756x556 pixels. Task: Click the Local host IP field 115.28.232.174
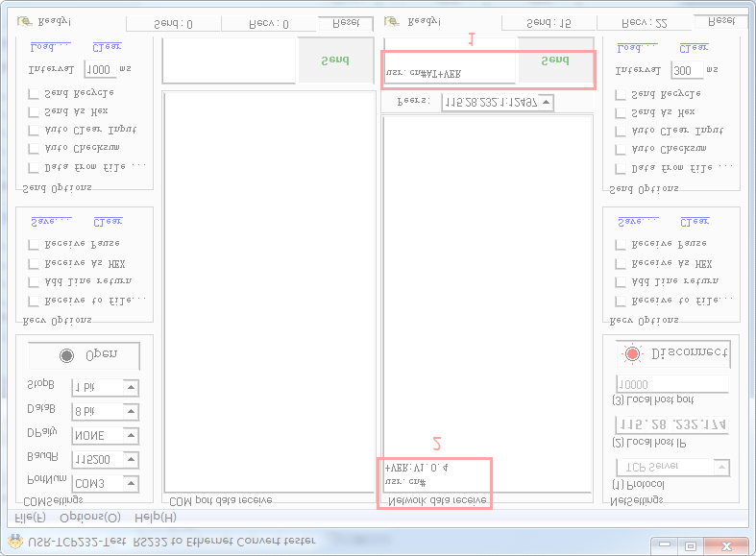pyautogui.click(x=671, y=425)
